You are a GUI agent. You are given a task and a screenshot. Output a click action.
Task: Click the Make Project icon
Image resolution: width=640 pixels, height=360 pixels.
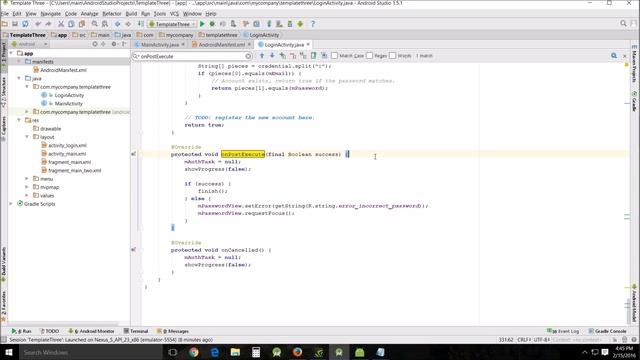pyautogui.click(x=140, y=24)
